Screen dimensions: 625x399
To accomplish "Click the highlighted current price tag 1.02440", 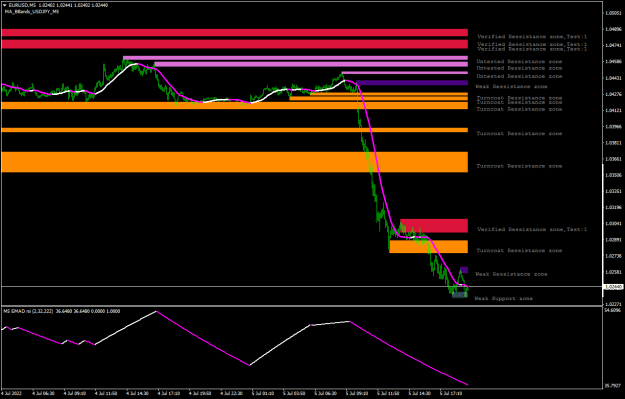I will [x=613, y=287].
